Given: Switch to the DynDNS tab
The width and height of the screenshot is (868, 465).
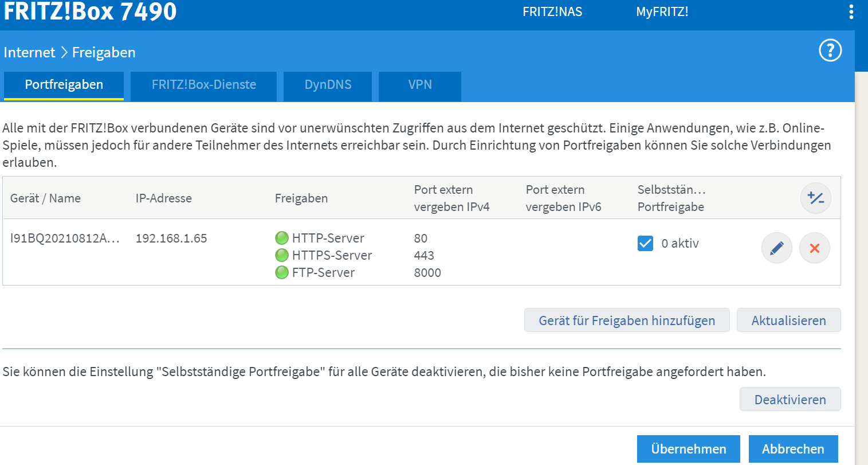Looking at the screenshot, I should click(328, 85).
